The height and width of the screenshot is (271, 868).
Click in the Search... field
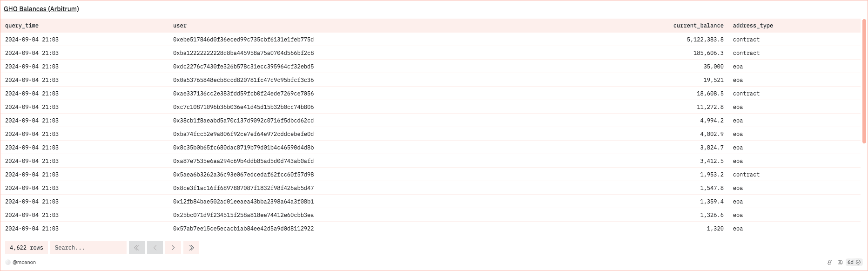pyautogui.click(x=88, y=248)
